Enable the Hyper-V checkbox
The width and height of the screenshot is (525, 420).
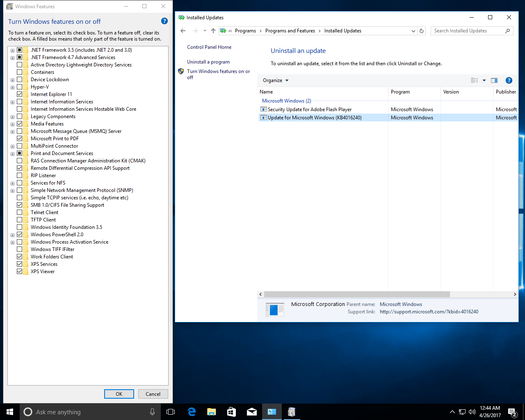[x=19, y=87]
